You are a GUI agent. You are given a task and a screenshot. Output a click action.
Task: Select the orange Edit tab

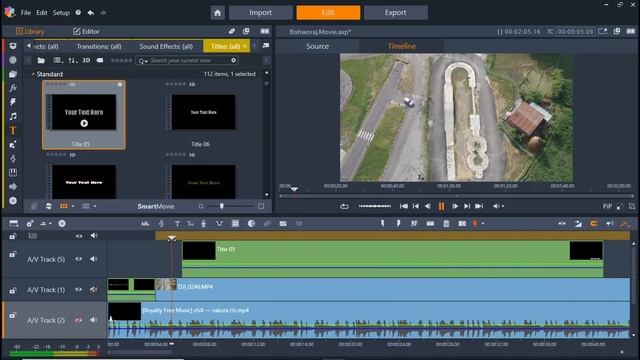pyautogui.click(x=328, y=13)
